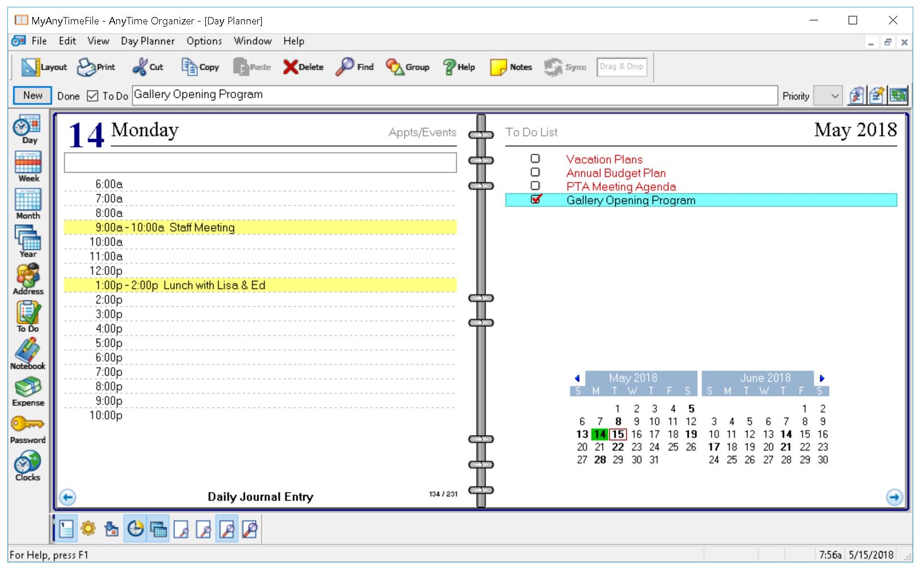Screen dimensions: 924x571
Task: Click the next month arrow in mini calendar
Action: 823,377
